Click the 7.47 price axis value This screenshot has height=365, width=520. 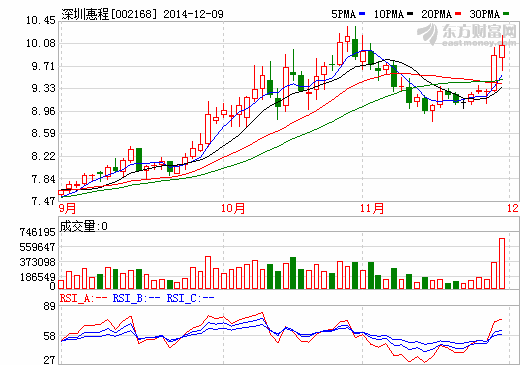pyautogui.click(x=43, y=201)
